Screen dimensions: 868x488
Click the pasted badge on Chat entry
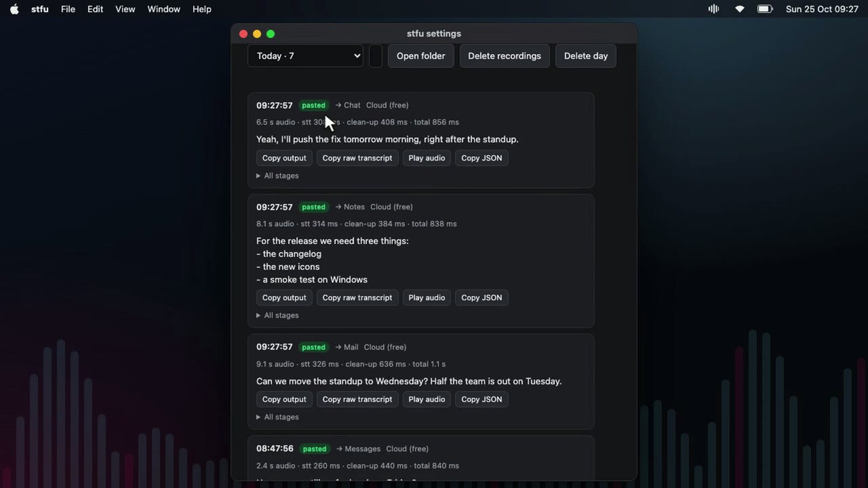[x=313, y=105]
